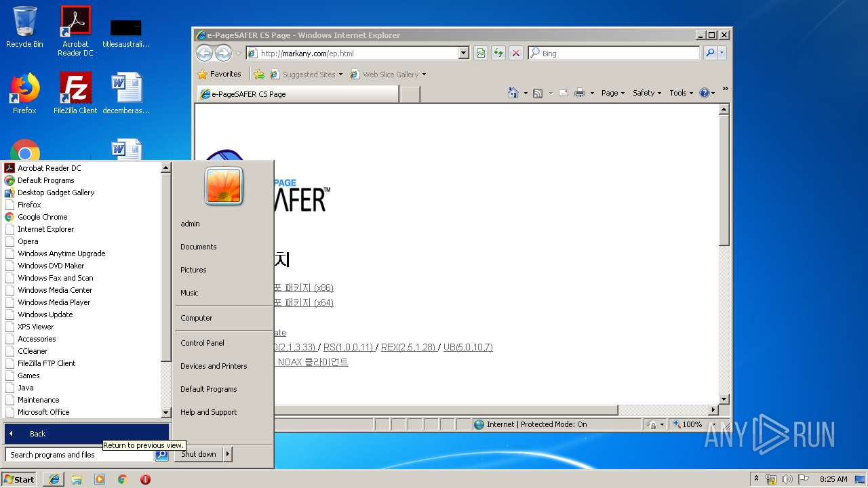Show hidden tray icons arrow
Screen dimensions: 868x488
click(x=757, y=479)
